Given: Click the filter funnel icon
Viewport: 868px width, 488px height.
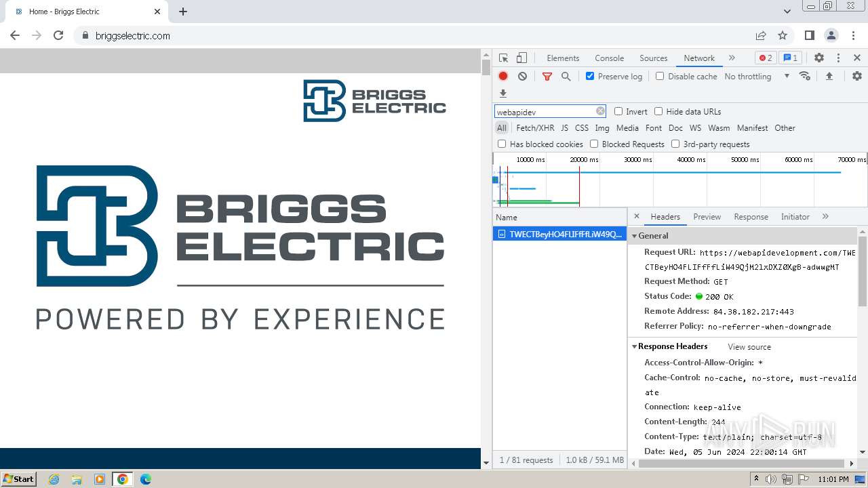Looking at the screenshot, I should click(x=547, y=77).
